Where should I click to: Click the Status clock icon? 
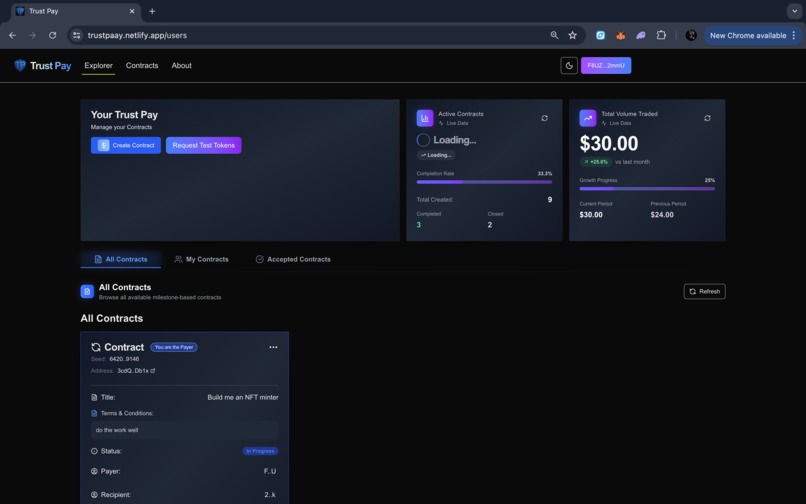pyautogui.click(x=94, y=451)
